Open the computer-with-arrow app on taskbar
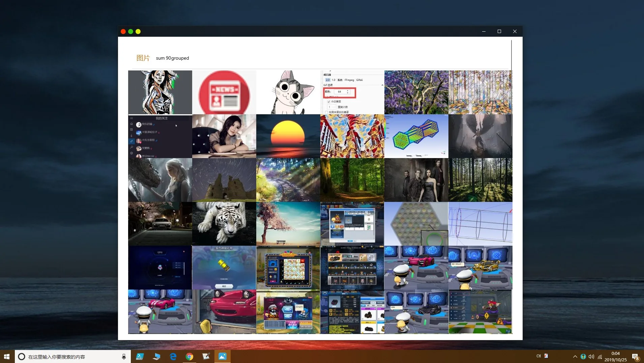644x363 pixels. [156, 356]
